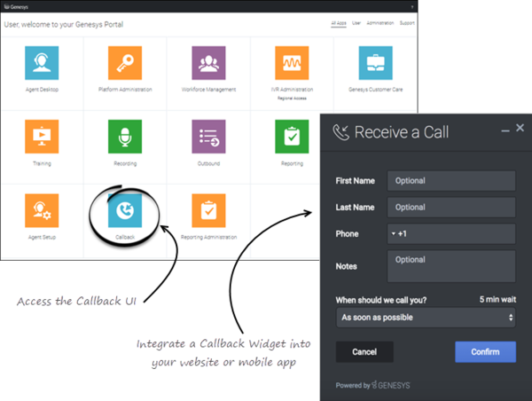
Task: Click the Agent Desktop label
Action: point(42,90)
